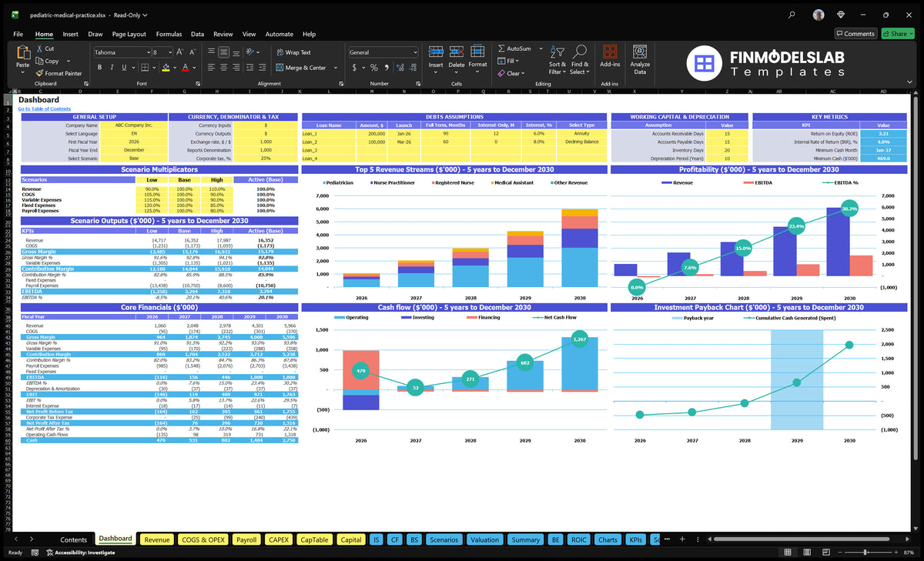
Task: Open the Revenue sheet tab
Action: (157, 539)
